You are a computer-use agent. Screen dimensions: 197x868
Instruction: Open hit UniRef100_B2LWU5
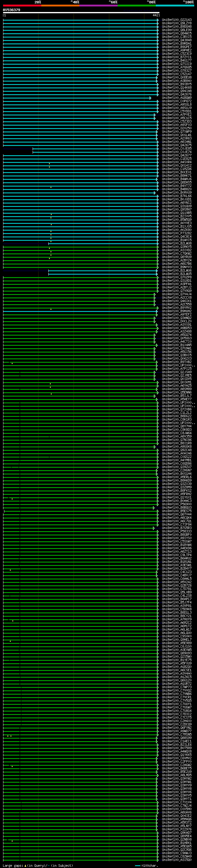coord(177,274)
